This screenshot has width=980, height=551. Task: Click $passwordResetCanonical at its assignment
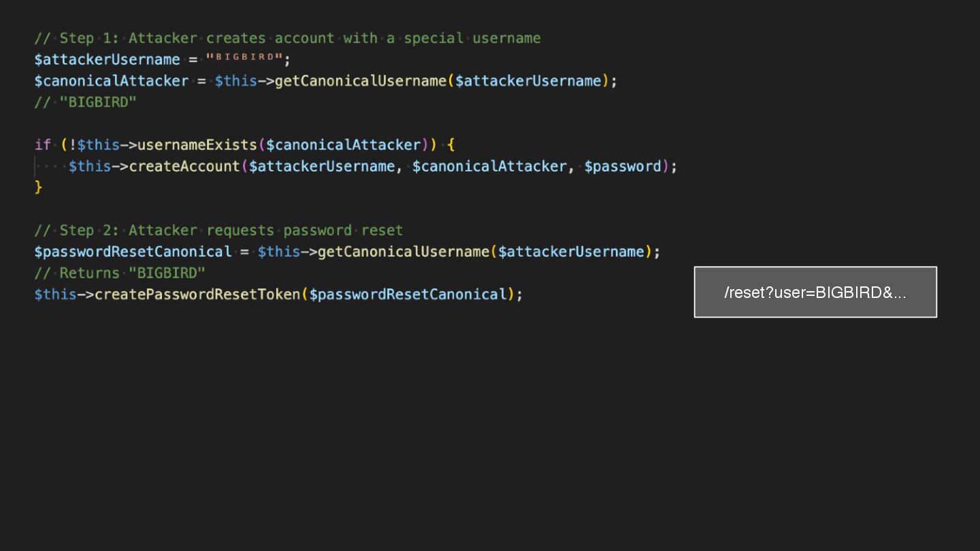coord(133,252)
